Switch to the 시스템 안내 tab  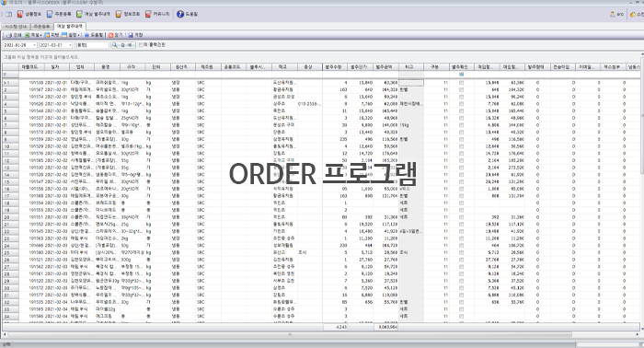pyautogui.click(x=16, y=27)
